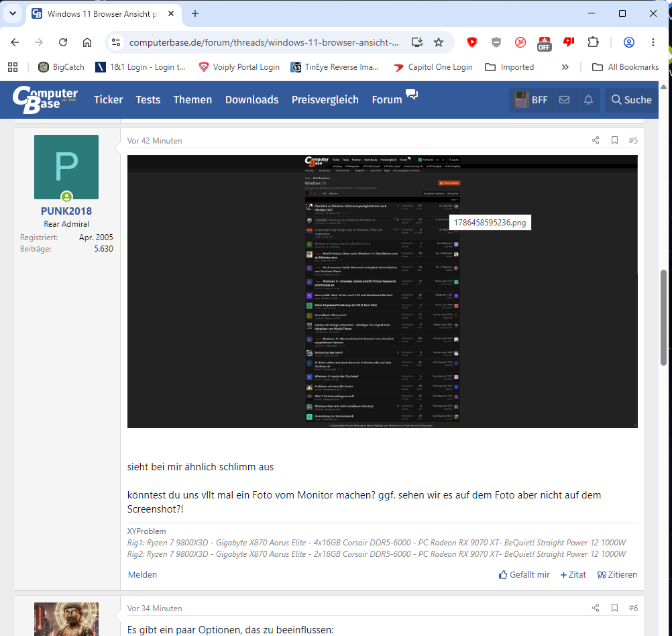This screenshot has width=672, height=636.
Task: Bookmark this page with the star
Action: [439, 42]
